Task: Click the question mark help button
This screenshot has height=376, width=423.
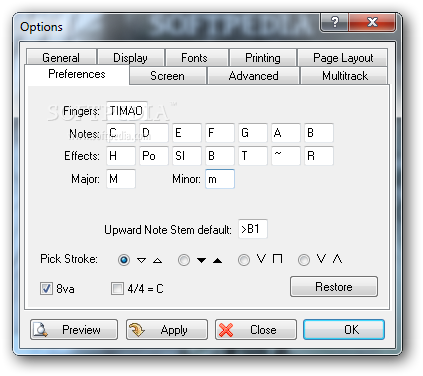Action: (334, 22)
